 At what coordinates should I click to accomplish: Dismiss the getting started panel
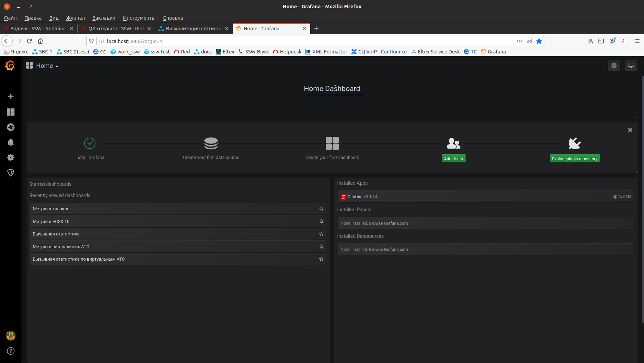coord(630,130)
